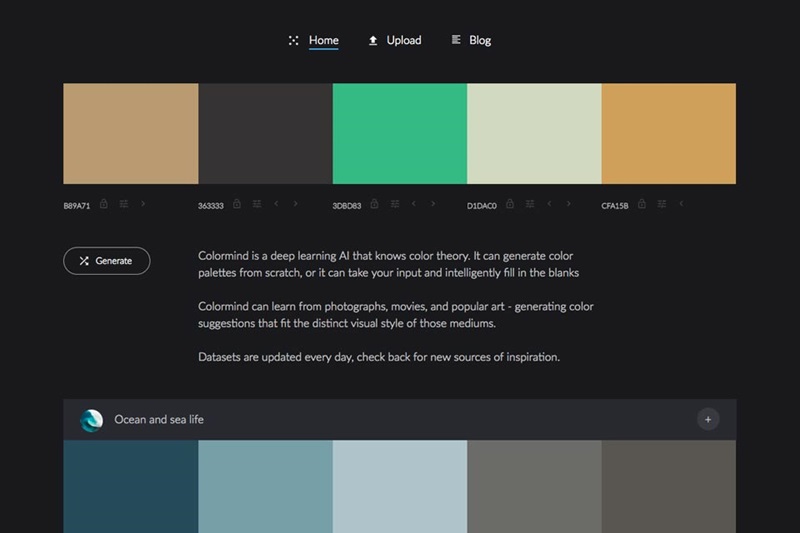Click the Ocean and sea life logo icon
This screenshot has height=533, width=800.
click(x=91, y=420)
